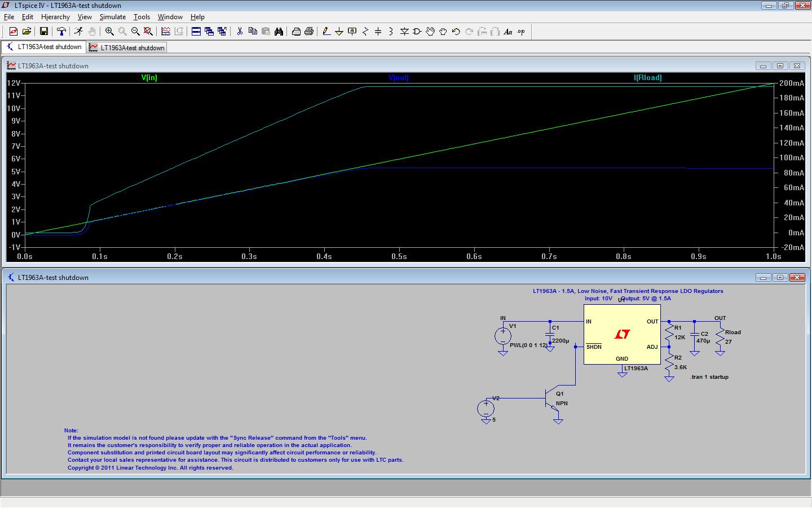Click the New Schematic toolbar icon
812x508 pixels.
tap(14, 32)
